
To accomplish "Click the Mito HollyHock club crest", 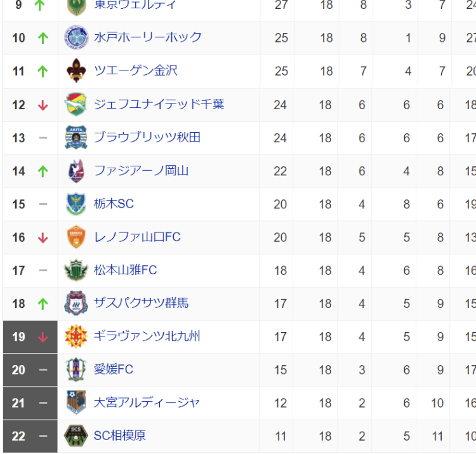I will pos(76,37).
